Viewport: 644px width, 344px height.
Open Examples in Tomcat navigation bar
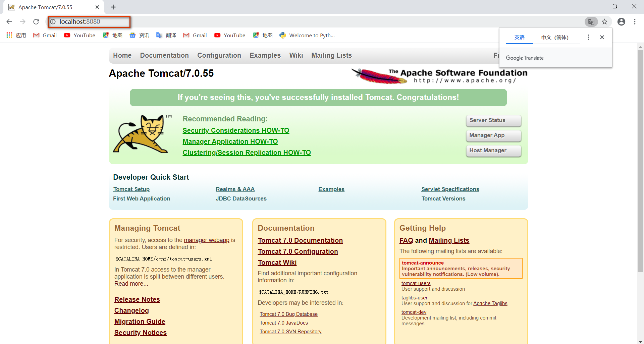coord(265,55)
